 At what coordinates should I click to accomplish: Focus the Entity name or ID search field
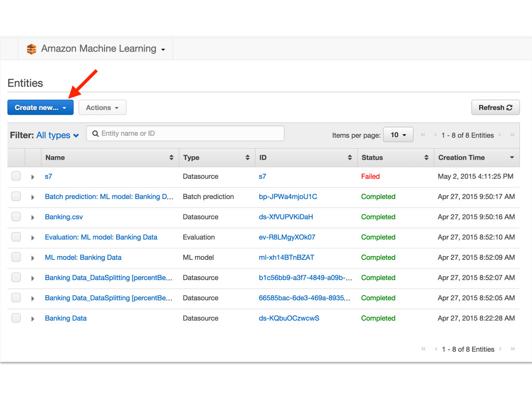point(185,134)
